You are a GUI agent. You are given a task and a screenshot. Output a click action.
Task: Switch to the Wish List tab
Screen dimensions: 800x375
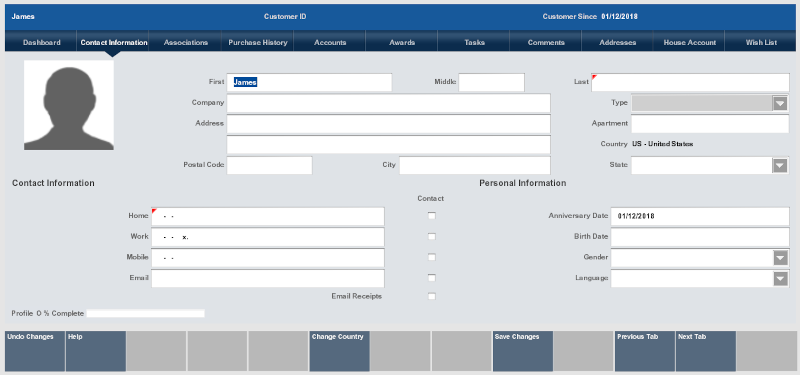tap(761, 42)
